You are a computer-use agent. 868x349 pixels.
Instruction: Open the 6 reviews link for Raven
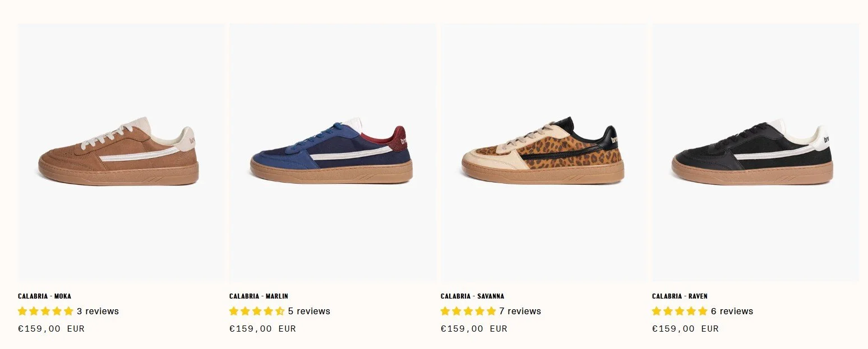coord(732,311)
